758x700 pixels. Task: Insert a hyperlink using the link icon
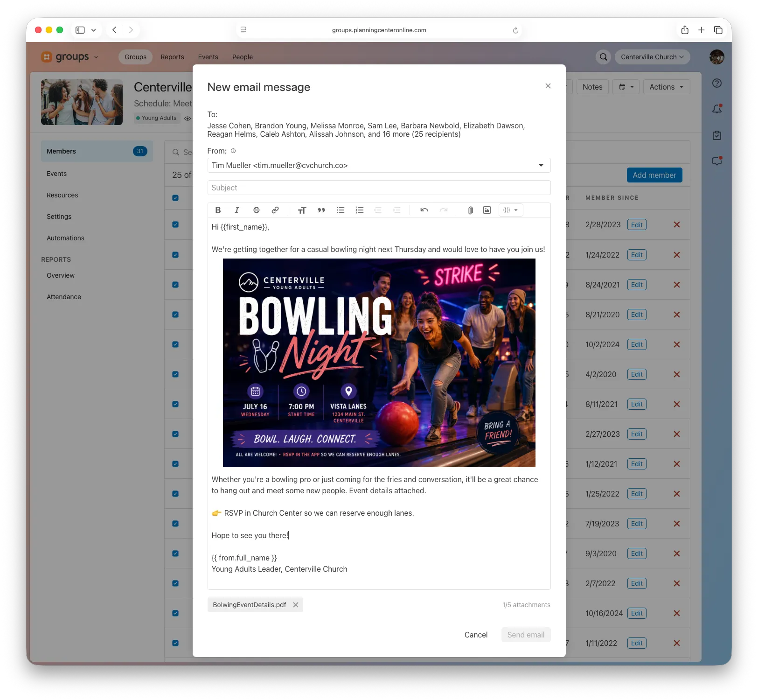pyautogui.click(x=275, y=210)
